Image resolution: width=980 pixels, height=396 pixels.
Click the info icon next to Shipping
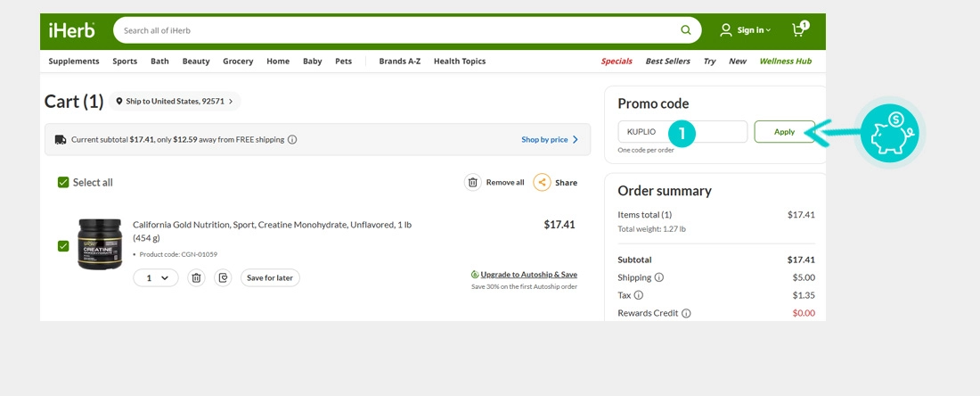659,277
